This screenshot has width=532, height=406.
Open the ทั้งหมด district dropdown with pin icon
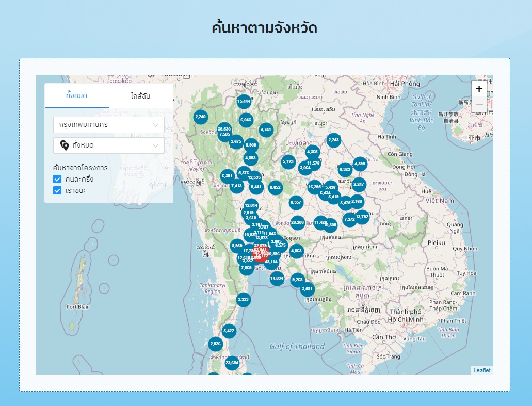click(108, 145)
